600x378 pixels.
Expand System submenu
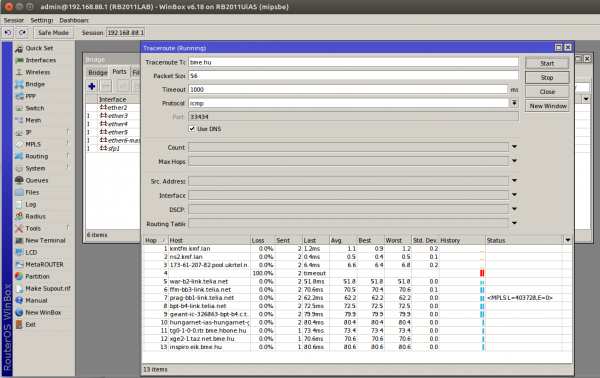(68, 168)
